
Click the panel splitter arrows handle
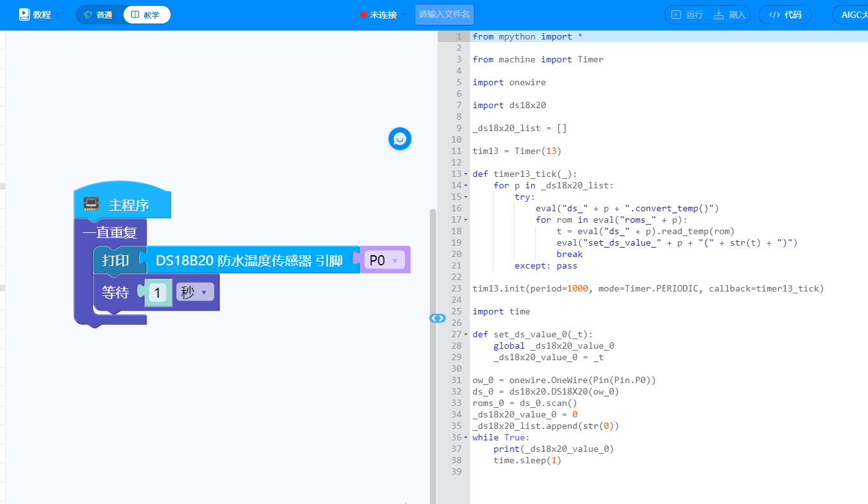tap(438, 318)
